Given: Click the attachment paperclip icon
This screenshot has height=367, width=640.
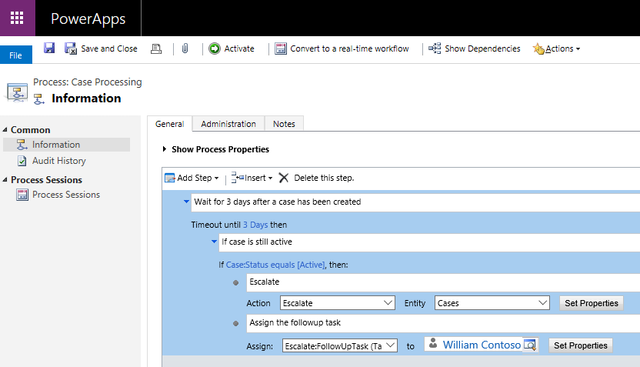Looking at the screenshot, I should pos(185,49).
